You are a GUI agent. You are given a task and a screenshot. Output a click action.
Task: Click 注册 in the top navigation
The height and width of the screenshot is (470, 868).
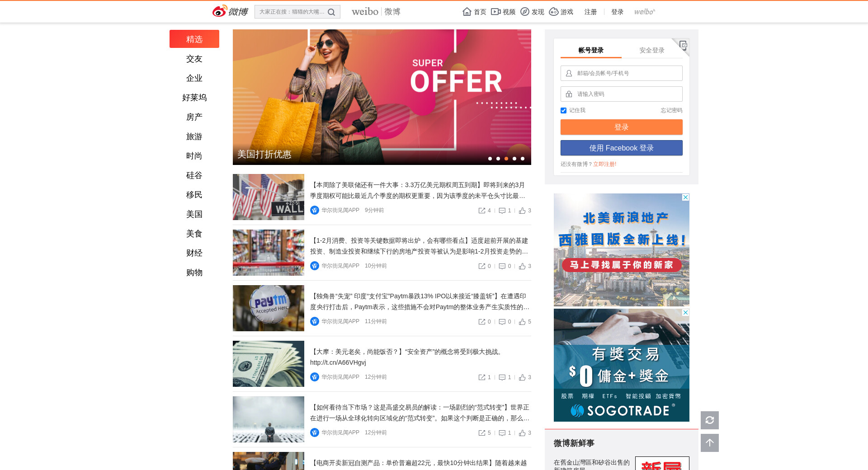tap(590, 12)
